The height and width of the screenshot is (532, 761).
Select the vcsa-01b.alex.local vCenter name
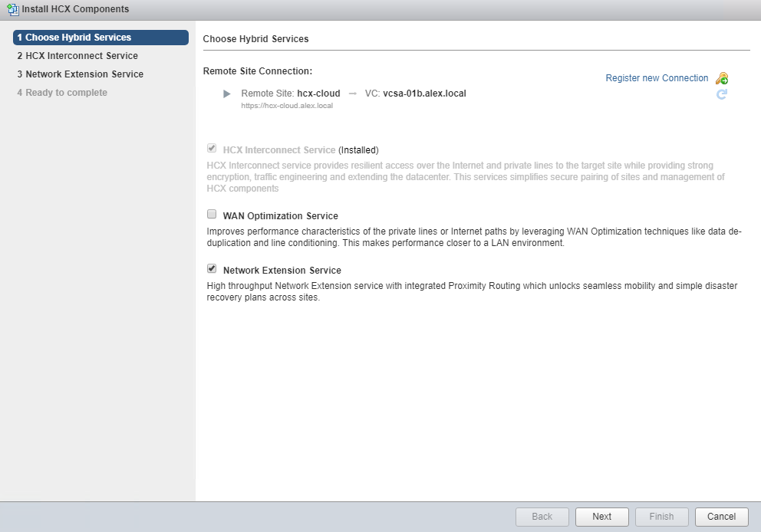(424, 94)
